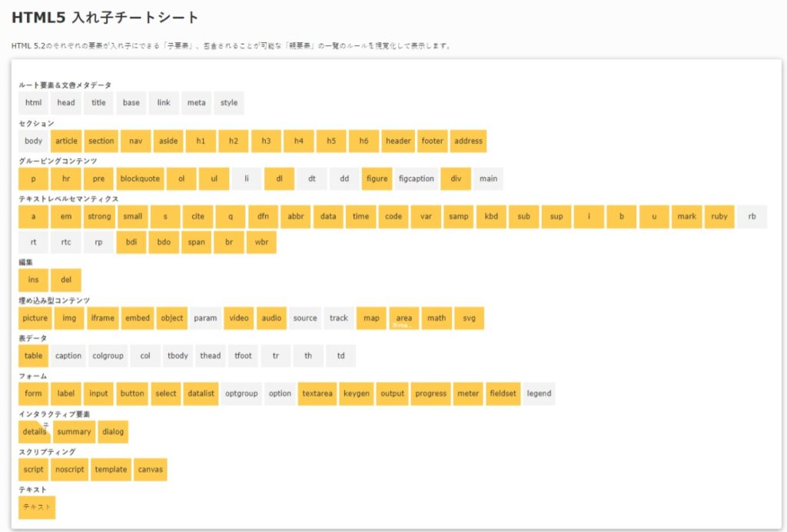Select the svg element chip

(470, 318)
